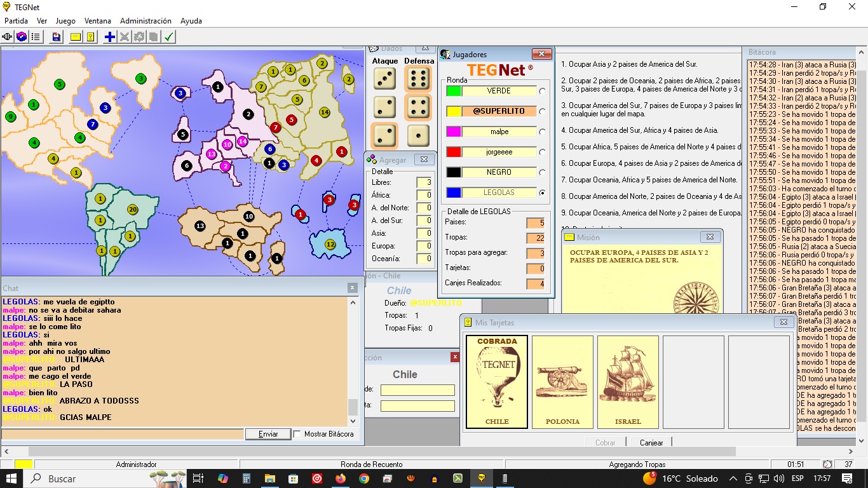The height and width of the screenshot is (488, 868).
Task: Select the VERDE player radio button
Action: pos(542,91)
